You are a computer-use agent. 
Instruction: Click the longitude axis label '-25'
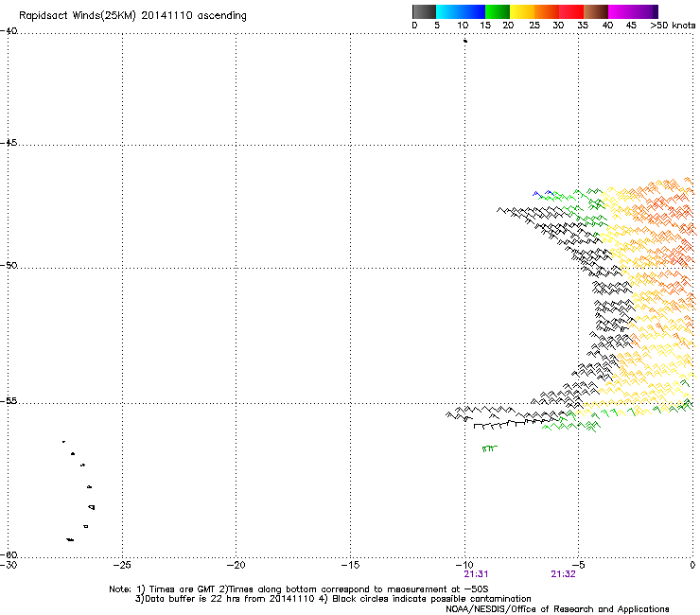coord(122,566)
